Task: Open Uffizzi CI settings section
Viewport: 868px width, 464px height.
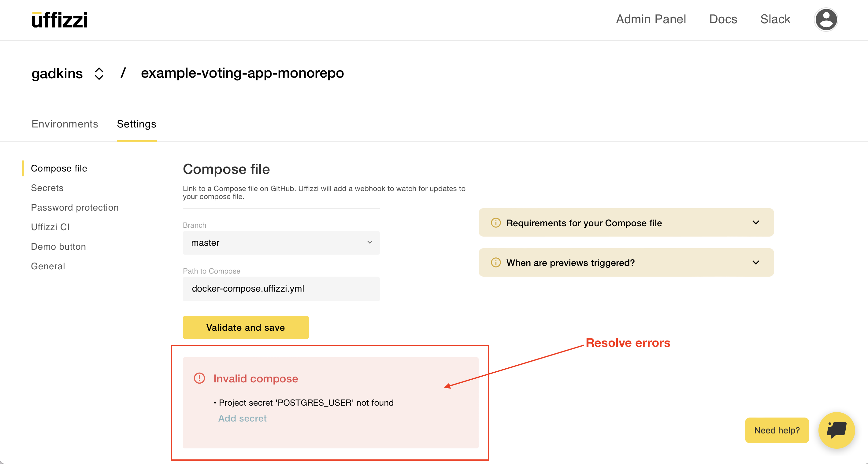Action: coord(50,227)
